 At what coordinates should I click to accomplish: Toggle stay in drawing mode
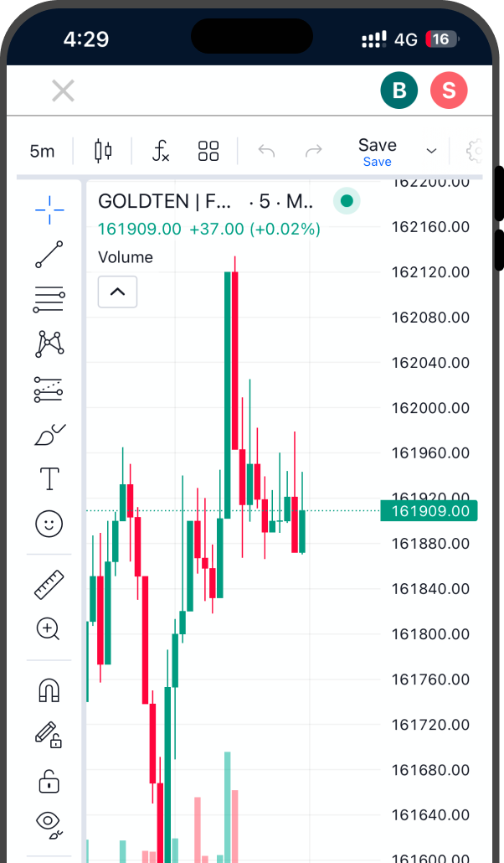click(49, 735)
